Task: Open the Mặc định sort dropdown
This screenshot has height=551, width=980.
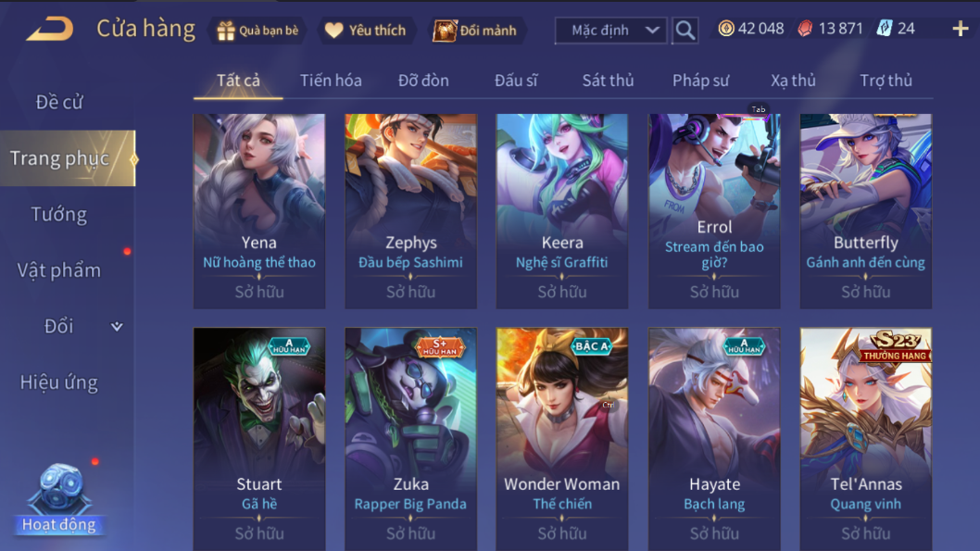Action: (610, 30)
